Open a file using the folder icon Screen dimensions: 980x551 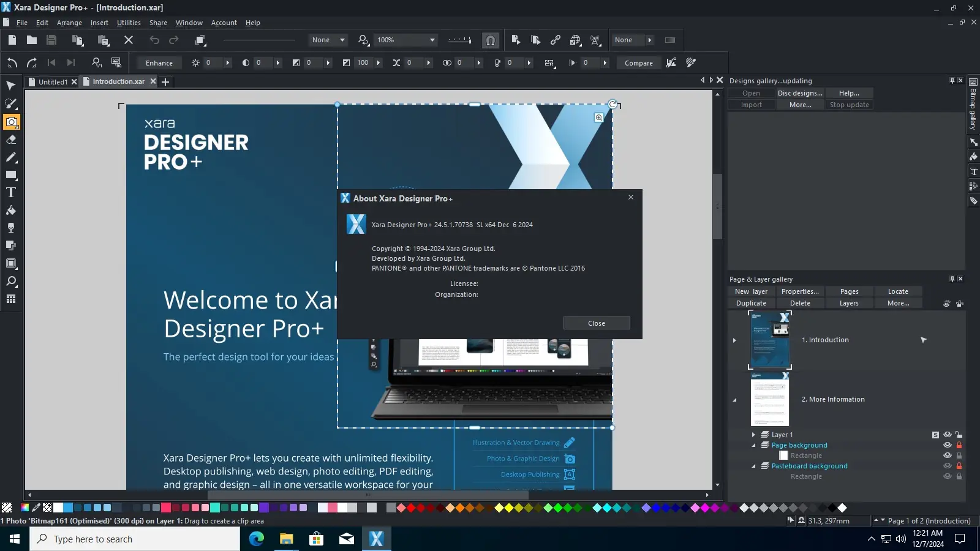click(32, 40)
